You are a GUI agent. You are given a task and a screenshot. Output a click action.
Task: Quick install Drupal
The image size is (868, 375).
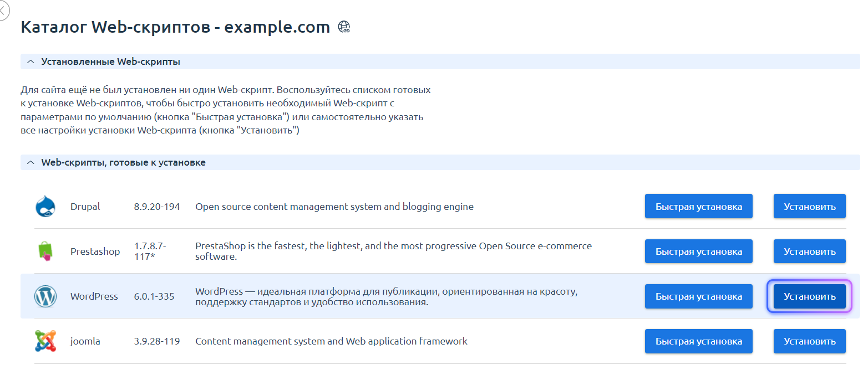tap(698, 207)
